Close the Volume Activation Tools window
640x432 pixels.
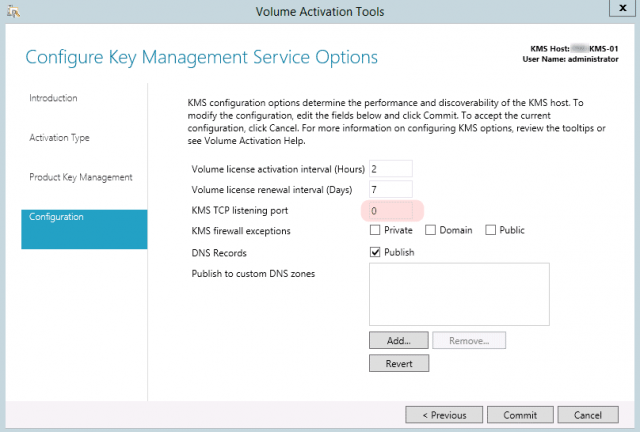pos(617,13)
